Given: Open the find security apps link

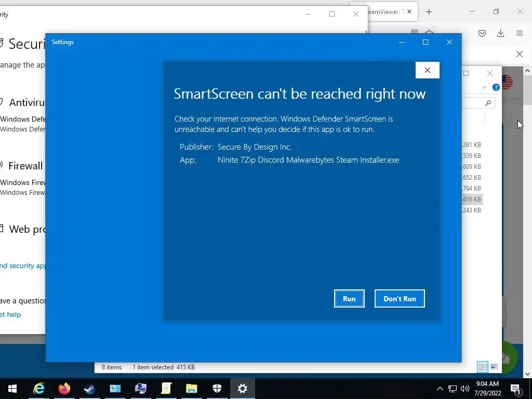Looking at the screenshot, I should click(22, 265).
